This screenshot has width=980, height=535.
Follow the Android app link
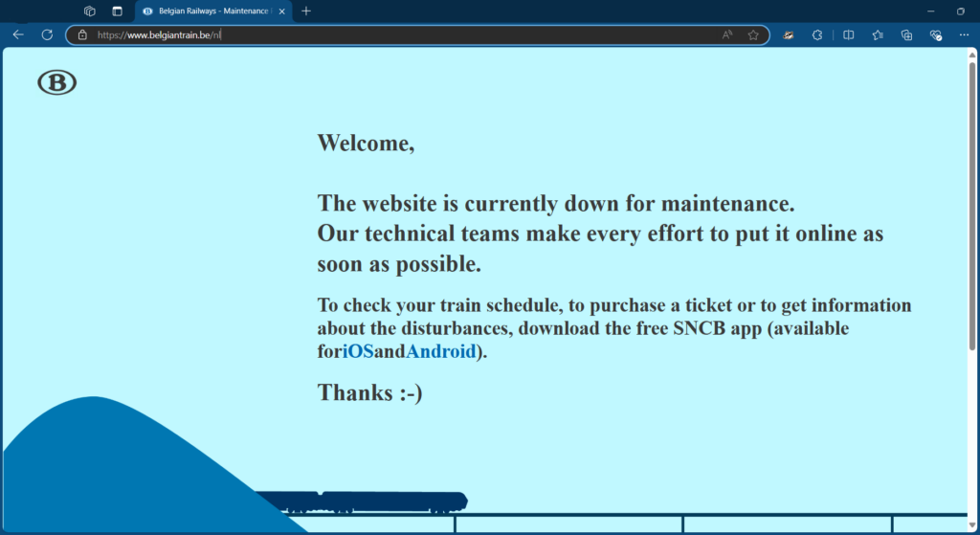click(441, 351)
